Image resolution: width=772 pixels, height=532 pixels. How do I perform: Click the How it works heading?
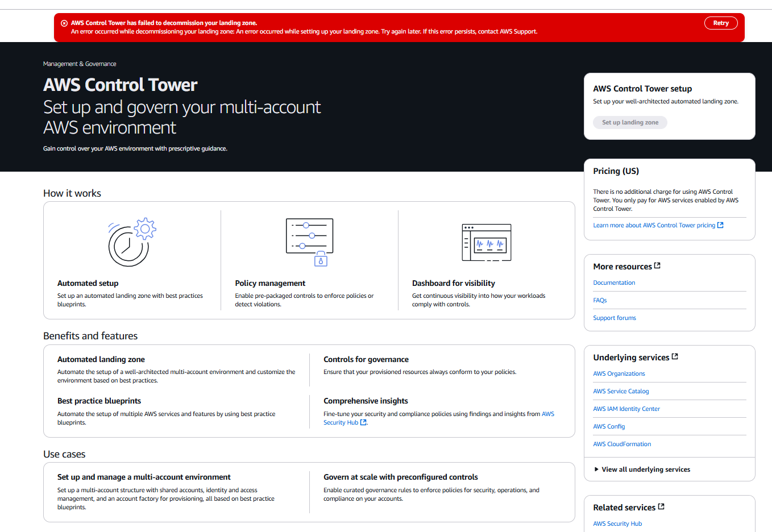(x=72, y=193)
